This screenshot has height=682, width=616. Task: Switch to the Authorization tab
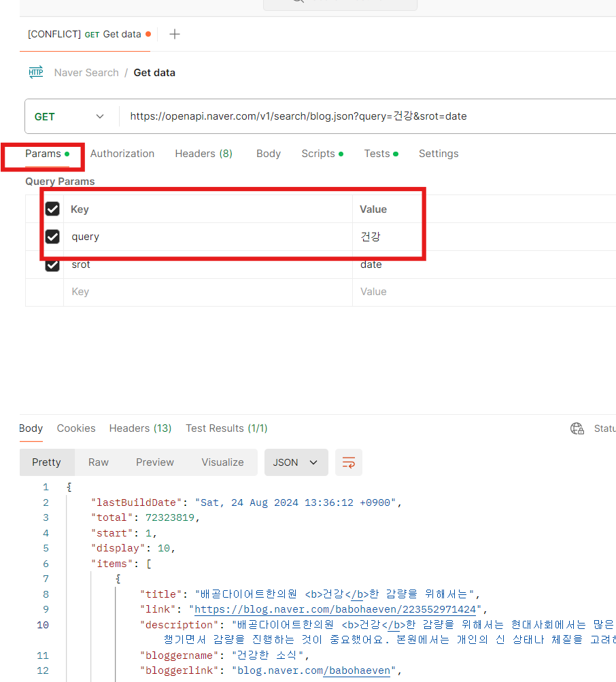pos(122,153)
